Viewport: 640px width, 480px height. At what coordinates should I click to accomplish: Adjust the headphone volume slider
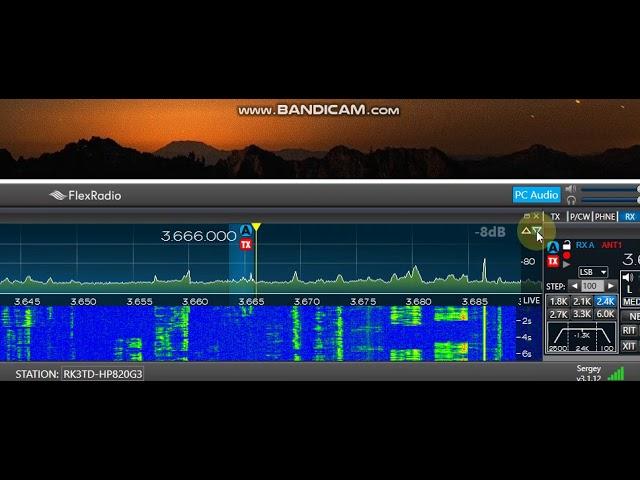click(x=610, y=200)
